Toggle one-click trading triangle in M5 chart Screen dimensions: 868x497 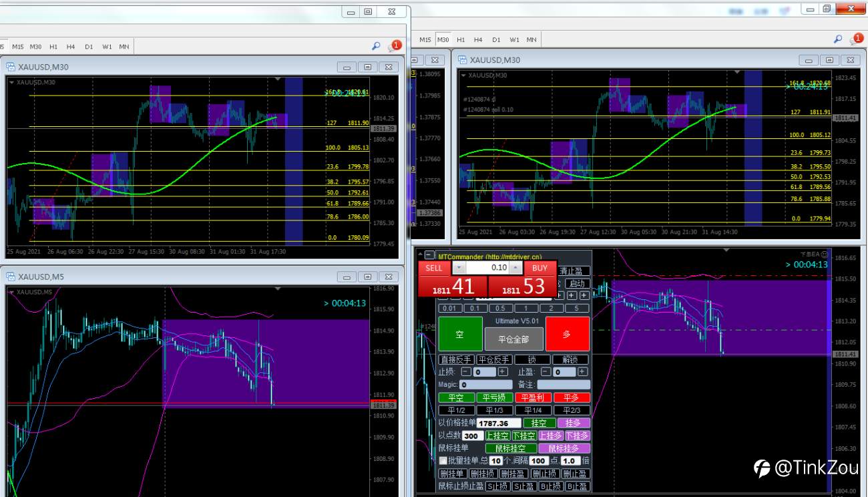point(12,291)
